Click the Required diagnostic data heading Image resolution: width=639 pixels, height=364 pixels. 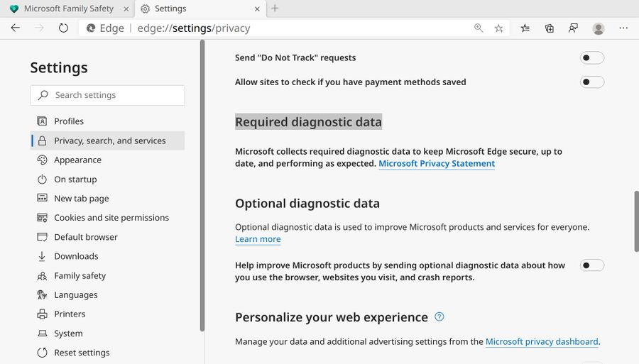click(309, 122)
